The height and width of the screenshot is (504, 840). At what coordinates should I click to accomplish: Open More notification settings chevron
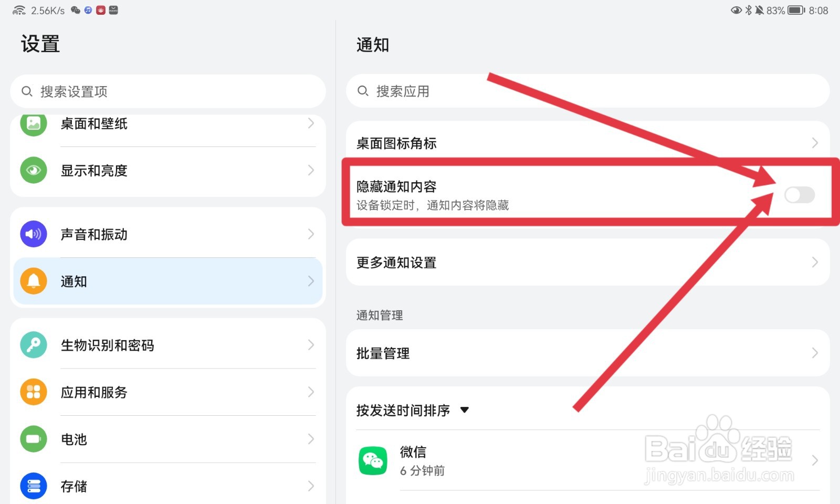[815, 262]
